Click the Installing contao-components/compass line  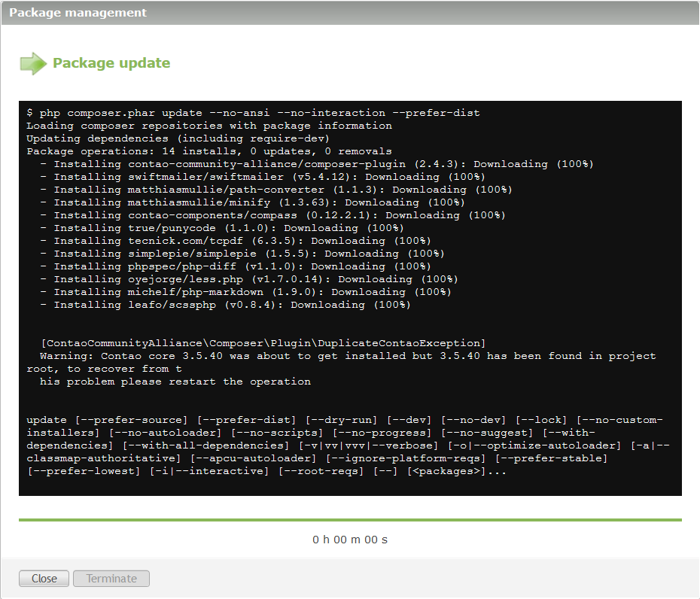[272, 215]
